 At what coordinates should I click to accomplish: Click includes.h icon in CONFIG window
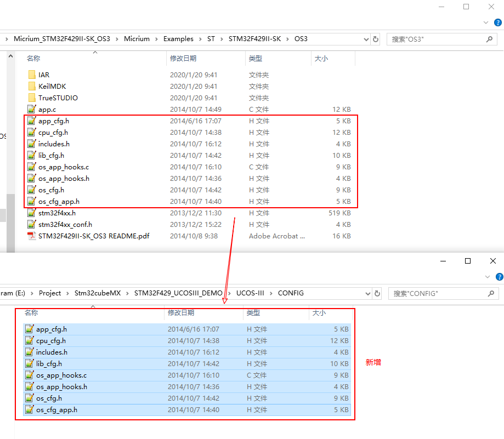29,352
